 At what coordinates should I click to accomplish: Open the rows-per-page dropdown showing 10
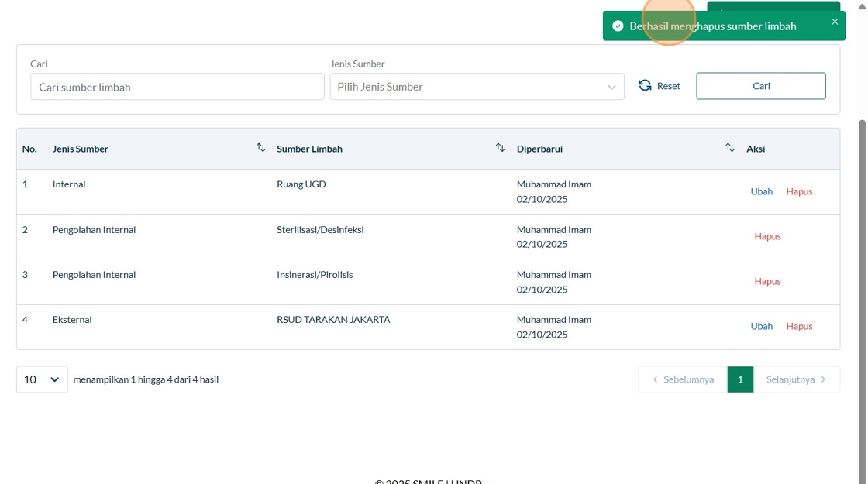tap(42, 379)
